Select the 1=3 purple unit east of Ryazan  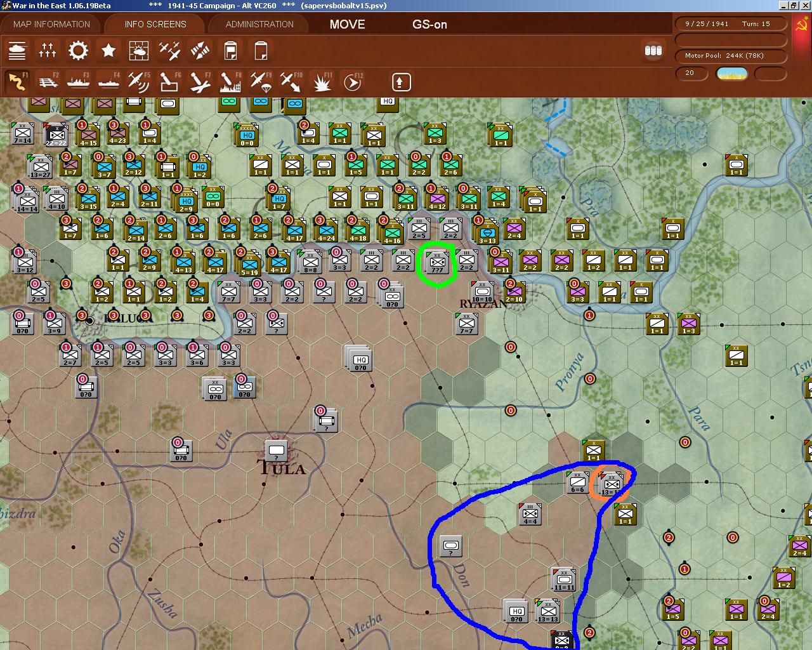coord(689,324)
